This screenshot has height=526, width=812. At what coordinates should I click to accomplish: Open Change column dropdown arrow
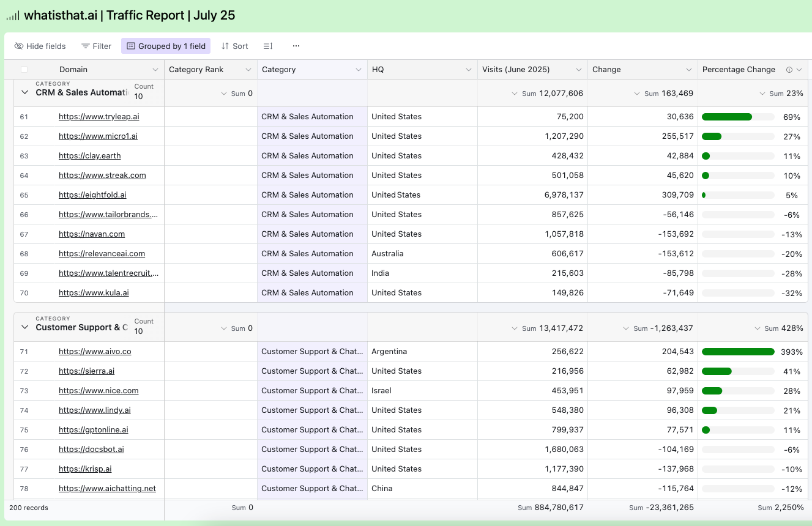pyautogui.click(x=689, y=70)
